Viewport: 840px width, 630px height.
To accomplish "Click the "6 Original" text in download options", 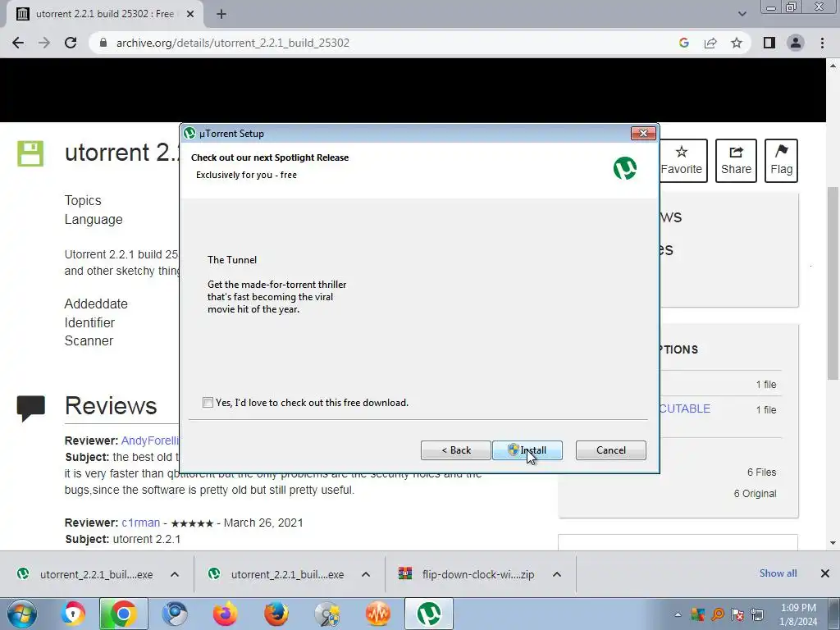I will tap(755, 493).
